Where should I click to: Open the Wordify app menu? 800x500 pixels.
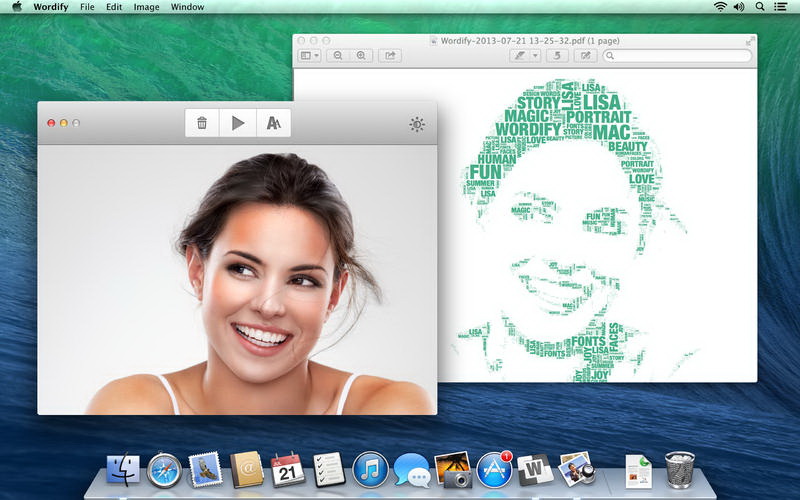tap(50, 7)
